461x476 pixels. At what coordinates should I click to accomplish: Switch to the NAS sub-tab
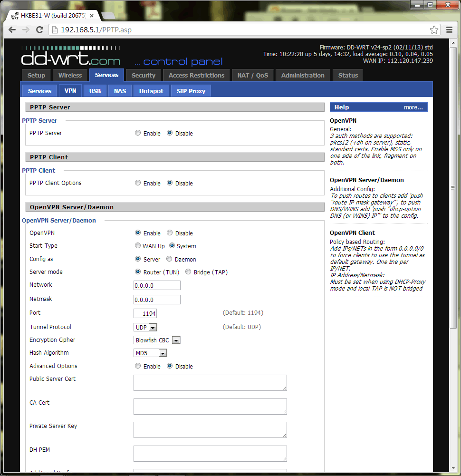pos(120,91)
